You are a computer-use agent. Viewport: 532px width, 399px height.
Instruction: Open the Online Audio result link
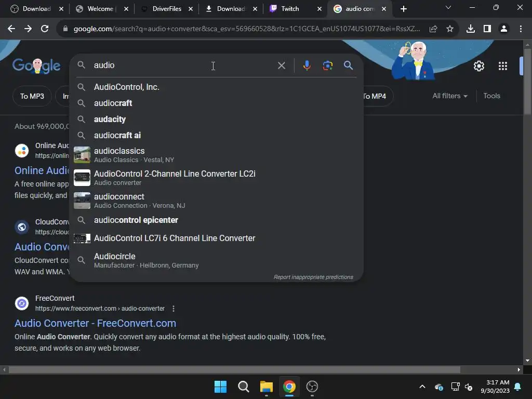42,170
